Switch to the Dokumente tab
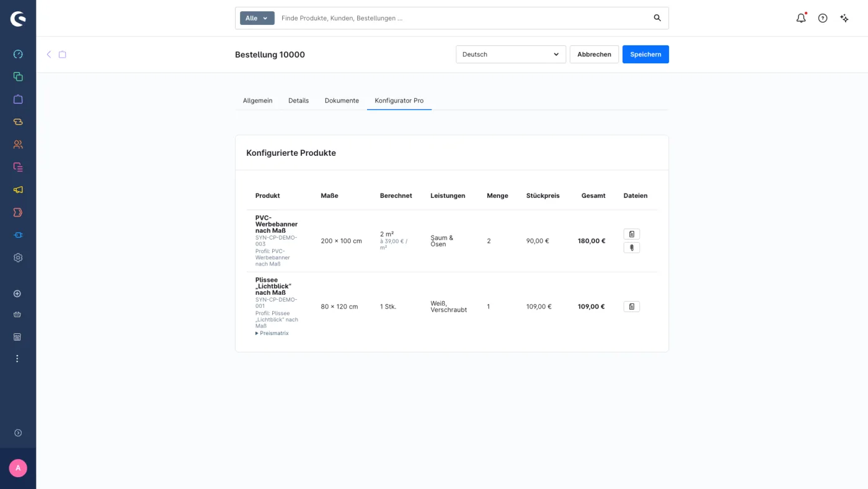Screen dimensions: 868x489 click(342, 101)
